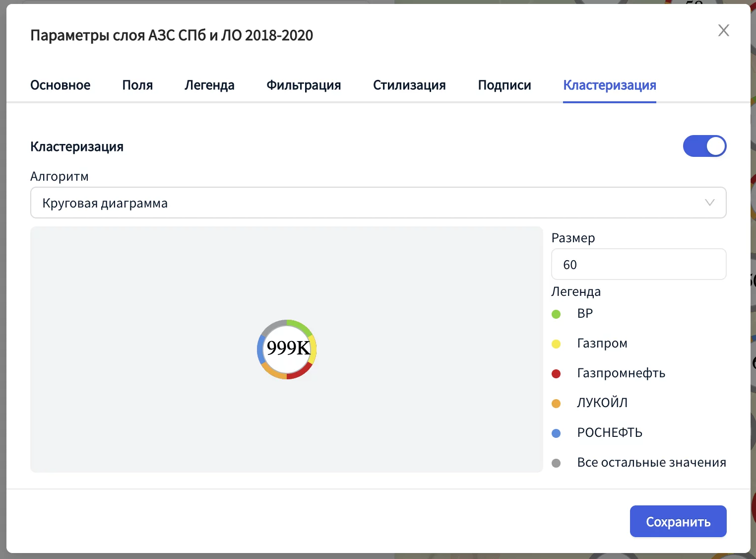Expand the algorithm dropdown chevron arrow
Screen dimensions: 756x559
pos(709,203)
